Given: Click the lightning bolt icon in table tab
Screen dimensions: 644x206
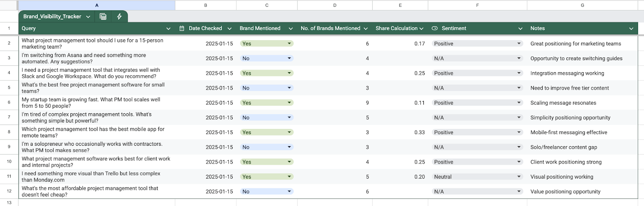Looking at the screenshot, I should 119,16.
